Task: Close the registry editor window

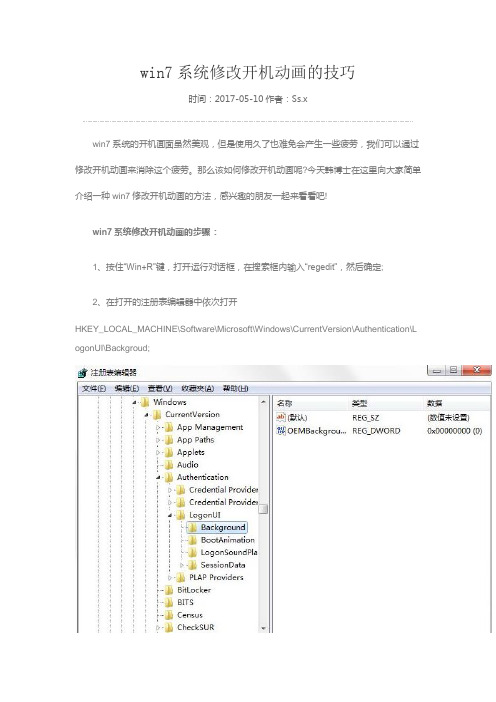Action: [477, 370]
